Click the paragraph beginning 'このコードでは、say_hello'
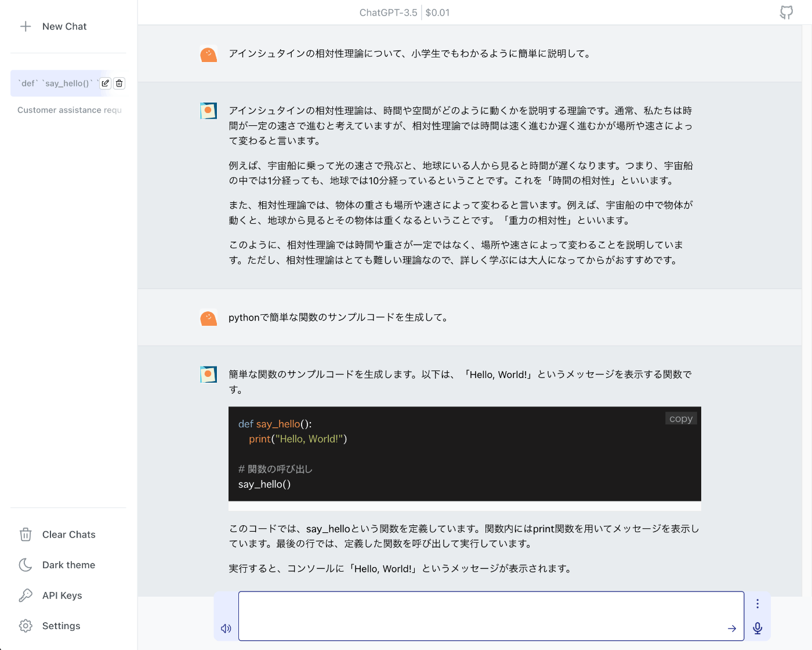The width and height of the screenshot is (812, 650). tap(464, 536)
